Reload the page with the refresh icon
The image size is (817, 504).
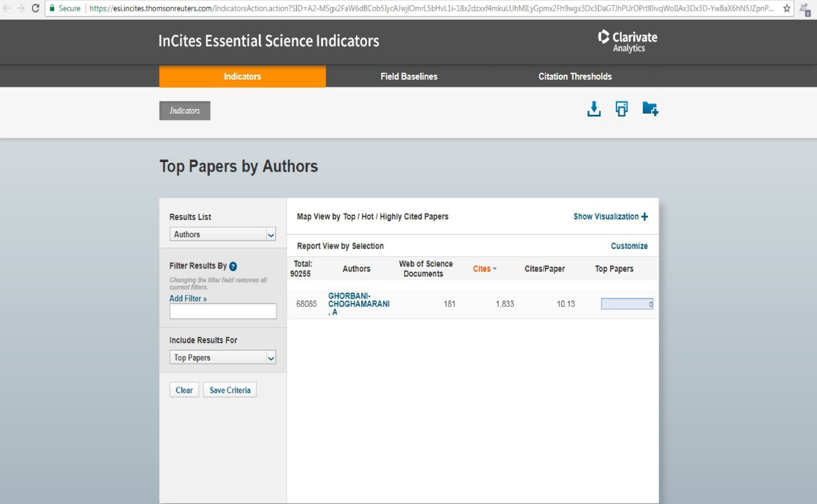tap(35, 8)
